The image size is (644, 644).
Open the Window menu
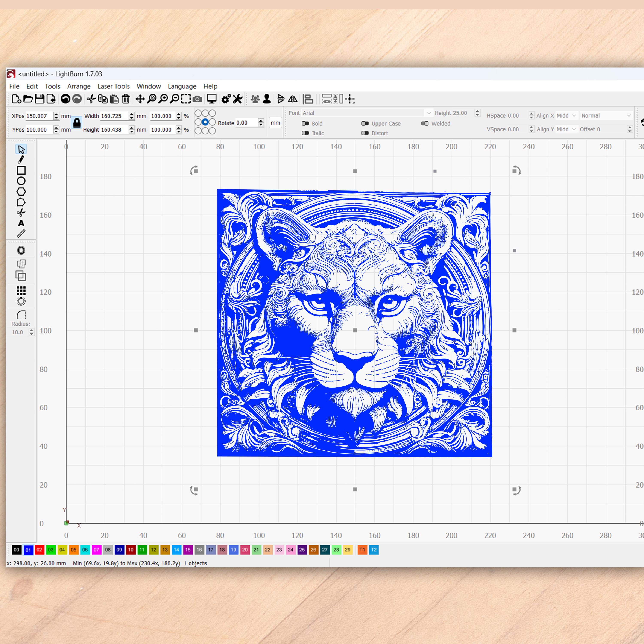pos(149,86)
